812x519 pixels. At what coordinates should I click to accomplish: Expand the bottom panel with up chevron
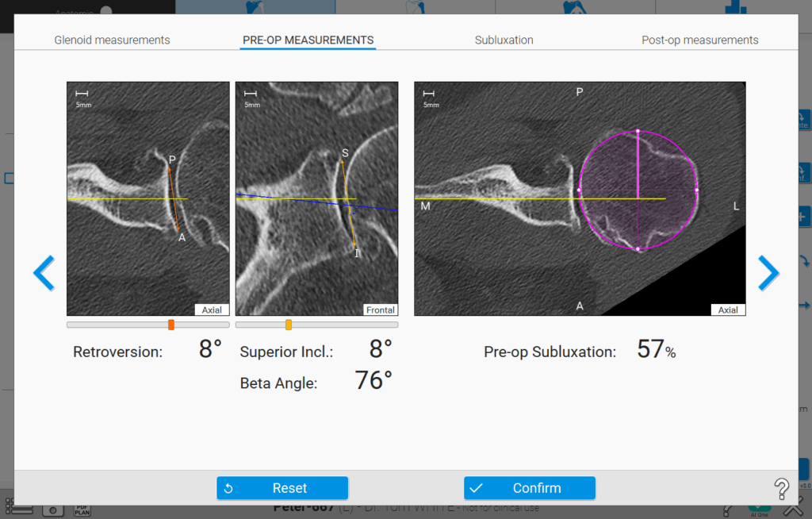(x=795, y=510)
